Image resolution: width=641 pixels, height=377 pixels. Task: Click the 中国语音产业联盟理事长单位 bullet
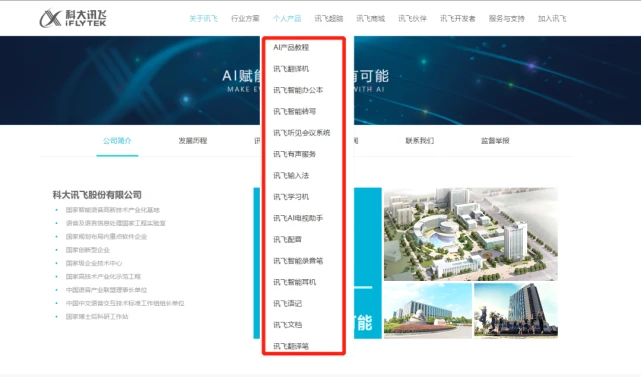[106, 290]
